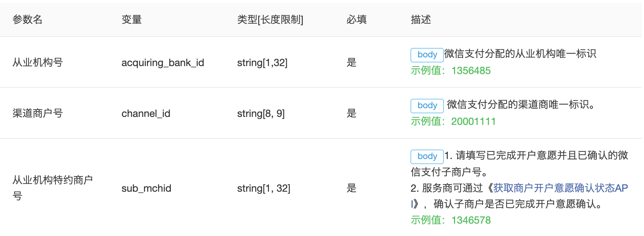Click the body tag in acquiring_bank_id row
The width and height of the screenshot is (644, 236).
pyautogui.click(x=427, y=55)
